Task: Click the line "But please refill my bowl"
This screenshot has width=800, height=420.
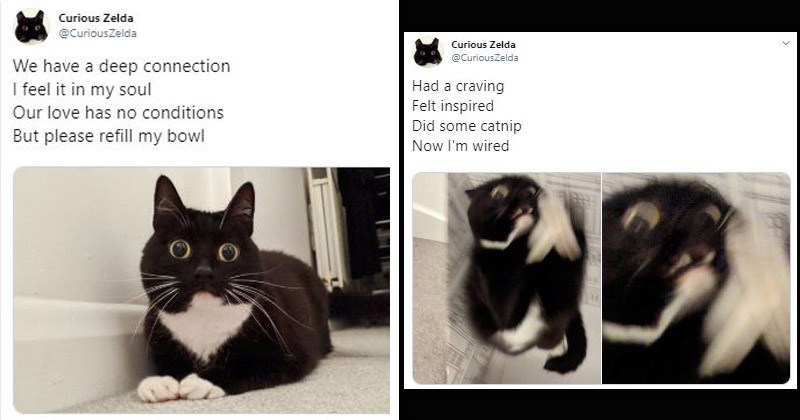Action: click(108, 135)
